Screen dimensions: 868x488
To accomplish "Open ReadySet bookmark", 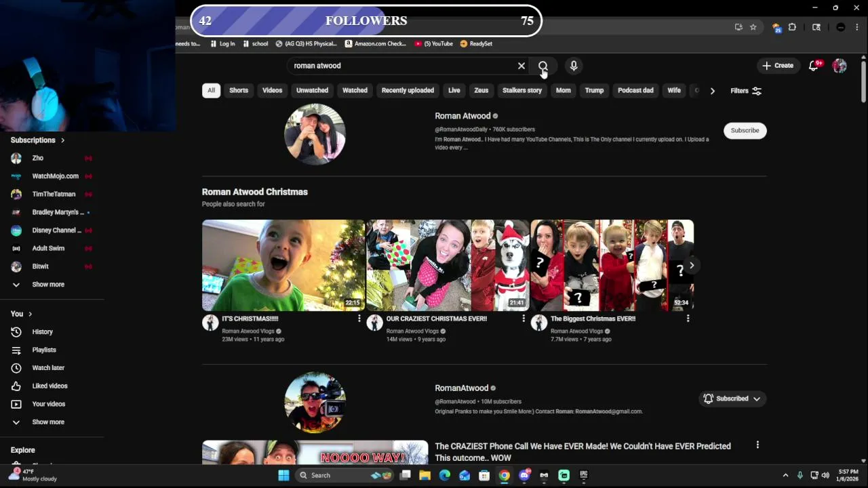I will coord(476,43).
